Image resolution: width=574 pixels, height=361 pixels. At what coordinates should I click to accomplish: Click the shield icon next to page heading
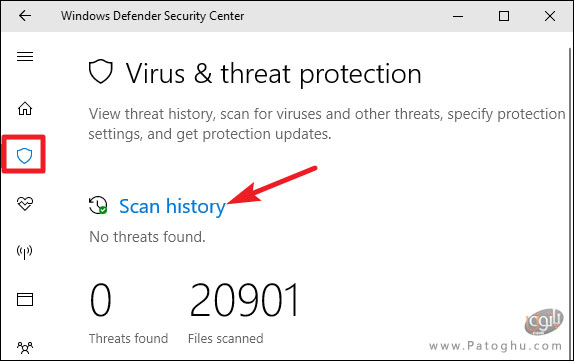pos(101,71)
